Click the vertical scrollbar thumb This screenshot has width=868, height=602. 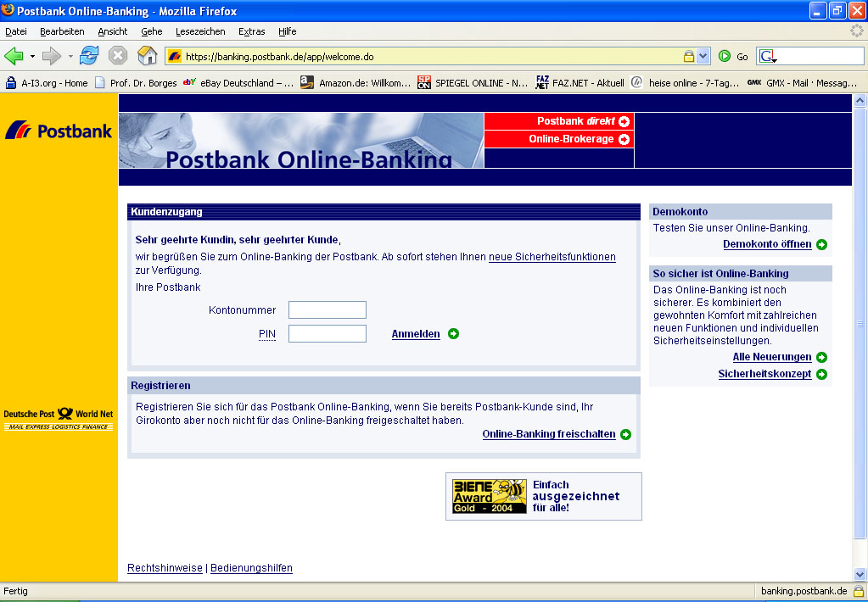pyautogui.click(x=860, y=322)
